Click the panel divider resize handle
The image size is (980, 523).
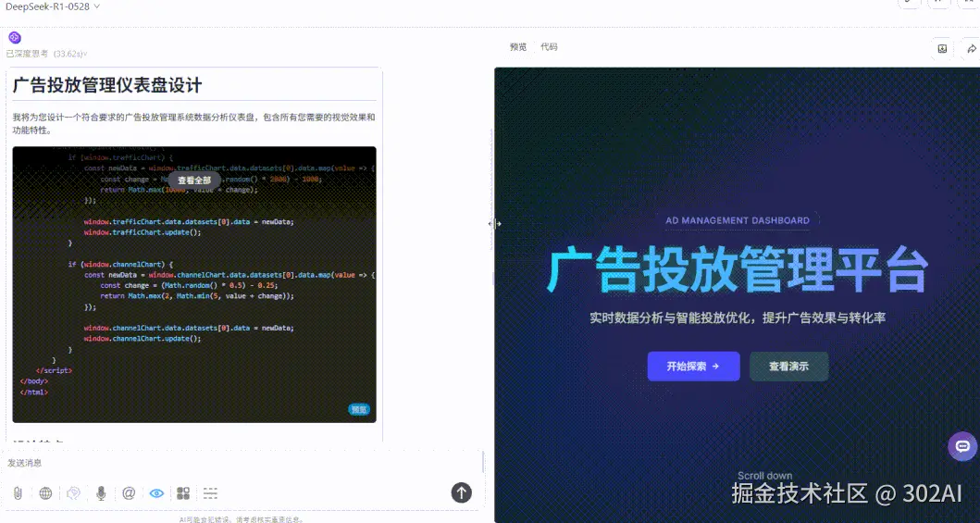495,224
